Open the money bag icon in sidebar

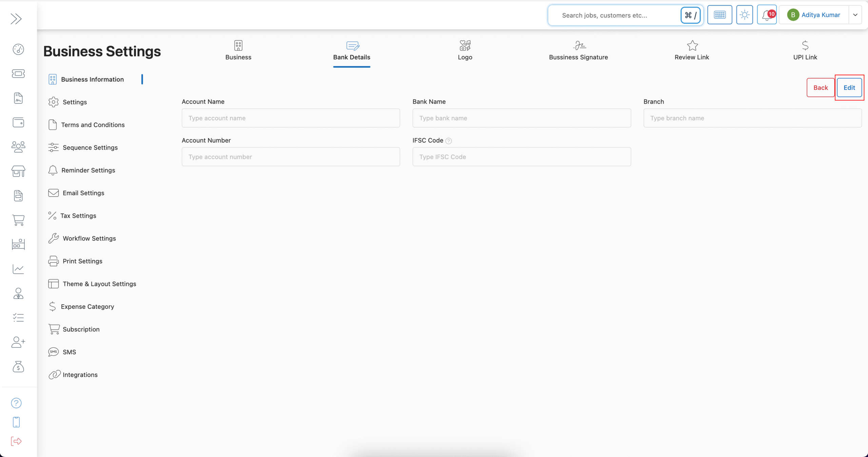[18, 367]
